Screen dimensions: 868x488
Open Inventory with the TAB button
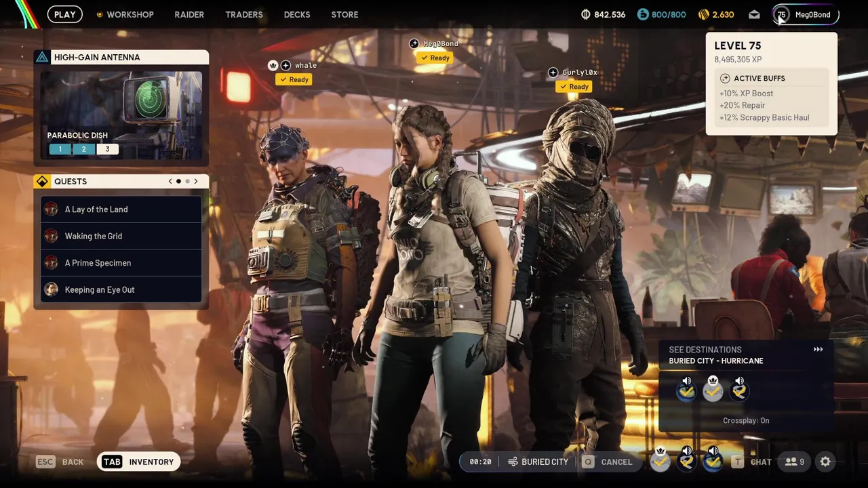(139, 462)
